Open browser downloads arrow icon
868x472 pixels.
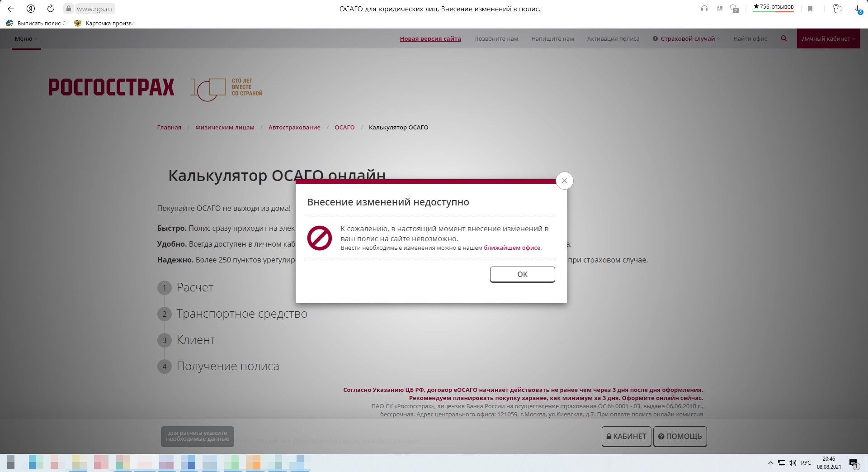pyautogui.click(x=858, y=9)
